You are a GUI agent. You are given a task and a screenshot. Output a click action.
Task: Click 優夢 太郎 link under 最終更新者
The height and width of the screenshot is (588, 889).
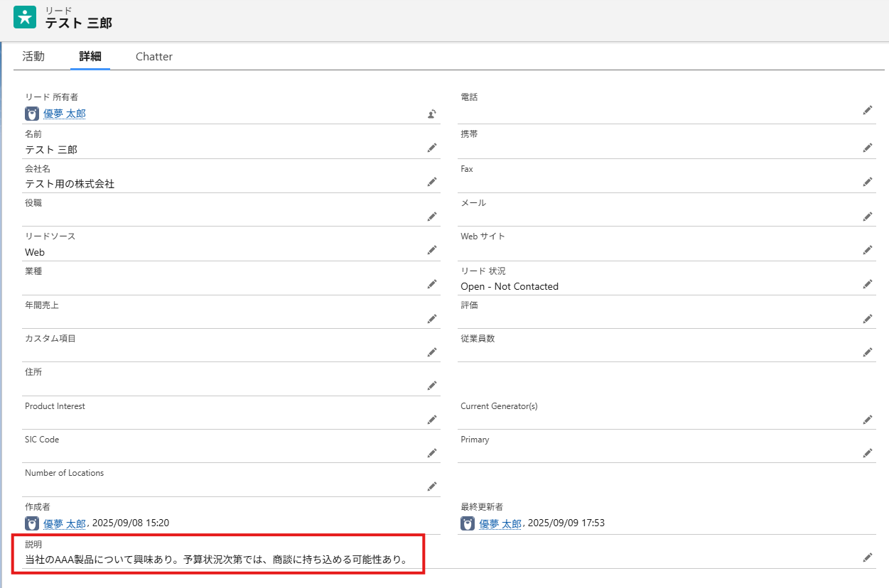pos(500,523)
